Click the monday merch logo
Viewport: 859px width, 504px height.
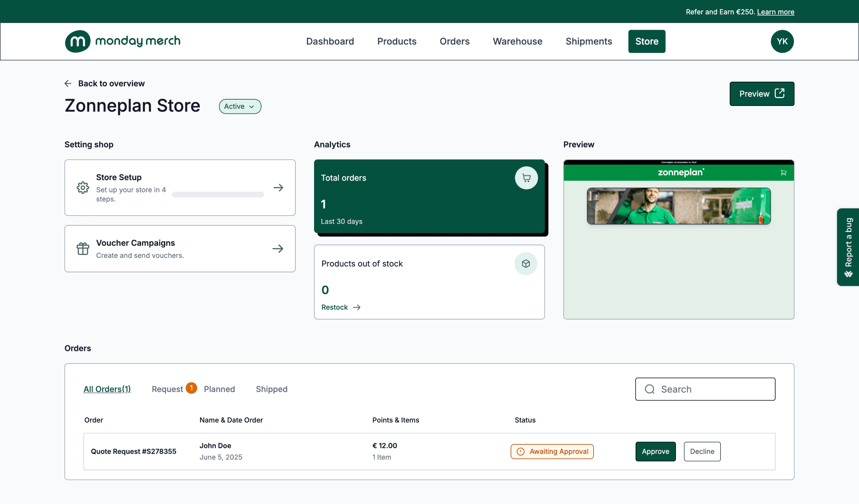pyautogui.click(x=122, y=41)
